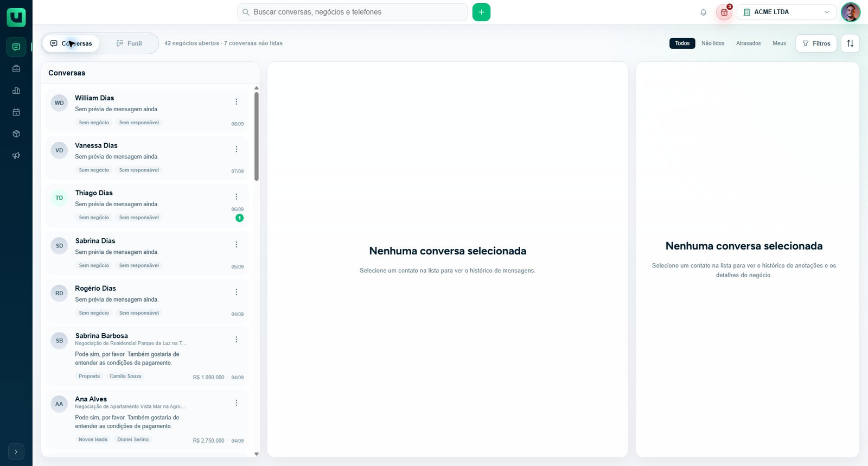Open options menu for Thiago Dias
This screenshot has height=466, width=868.
pyautogui.click(x=236, y=196)
